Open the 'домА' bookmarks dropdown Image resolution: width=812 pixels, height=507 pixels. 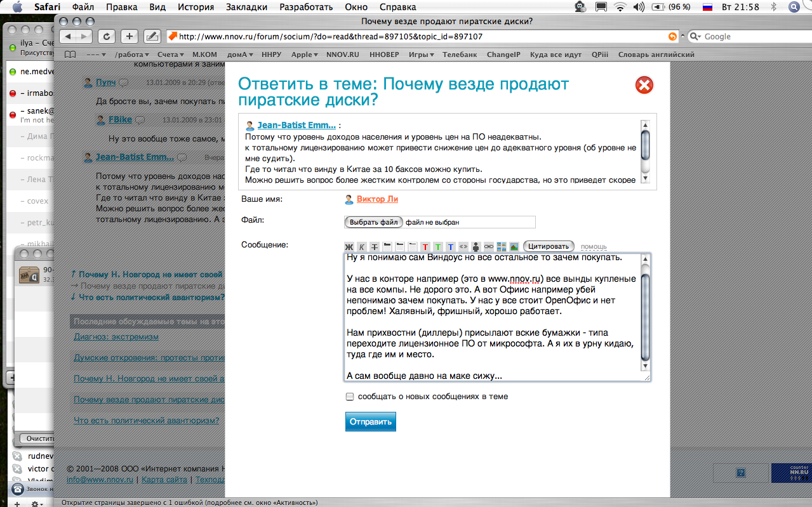coord(241,55)
